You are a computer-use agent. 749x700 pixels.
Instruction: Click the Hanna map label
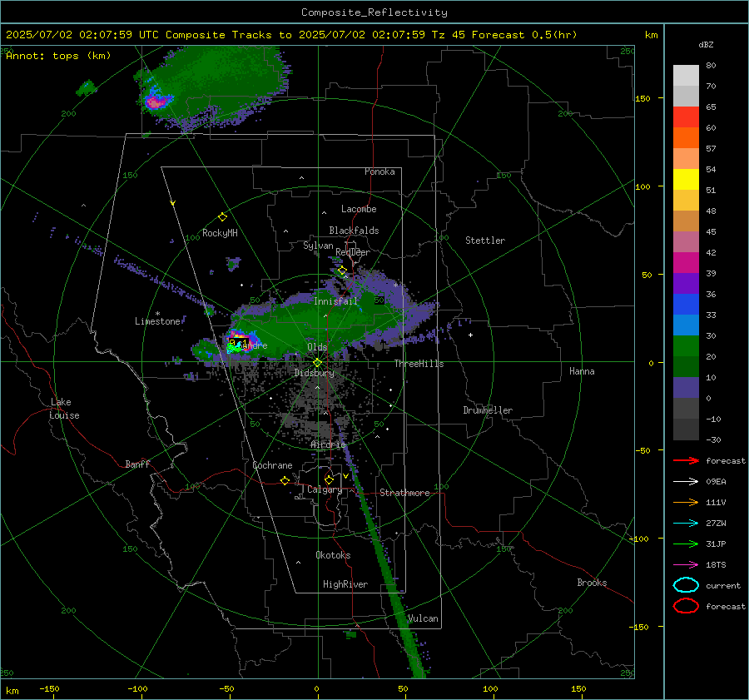click(582, 371)
